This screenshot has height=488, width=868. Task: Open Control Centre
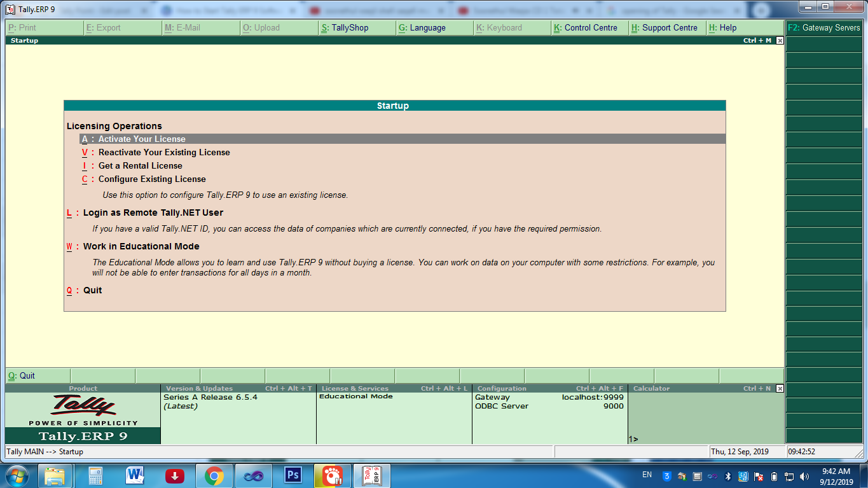pos(590,28)
